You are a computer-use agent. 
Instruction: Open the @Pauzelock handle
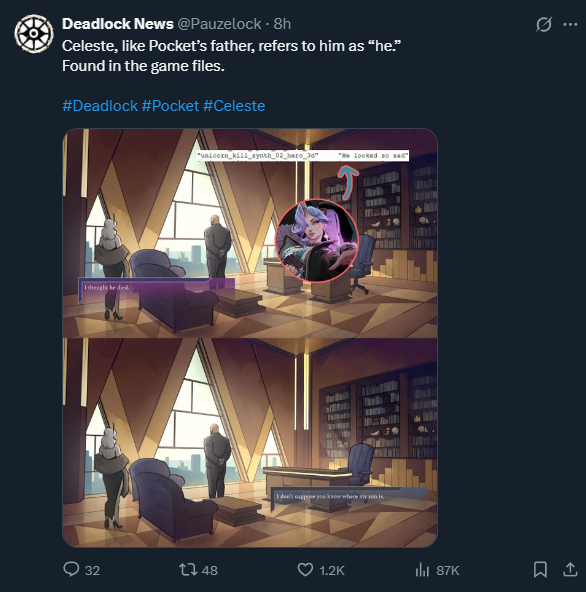click(219, 24)
